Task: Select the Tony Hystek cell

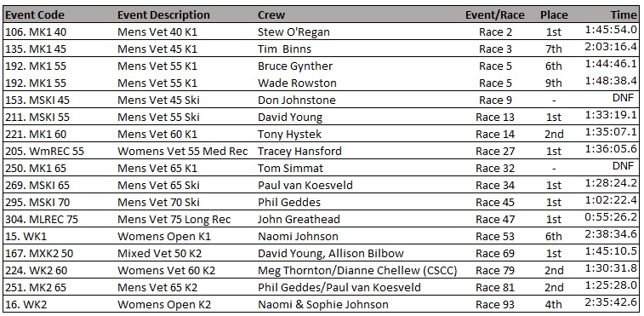Action: coord(289,134)
